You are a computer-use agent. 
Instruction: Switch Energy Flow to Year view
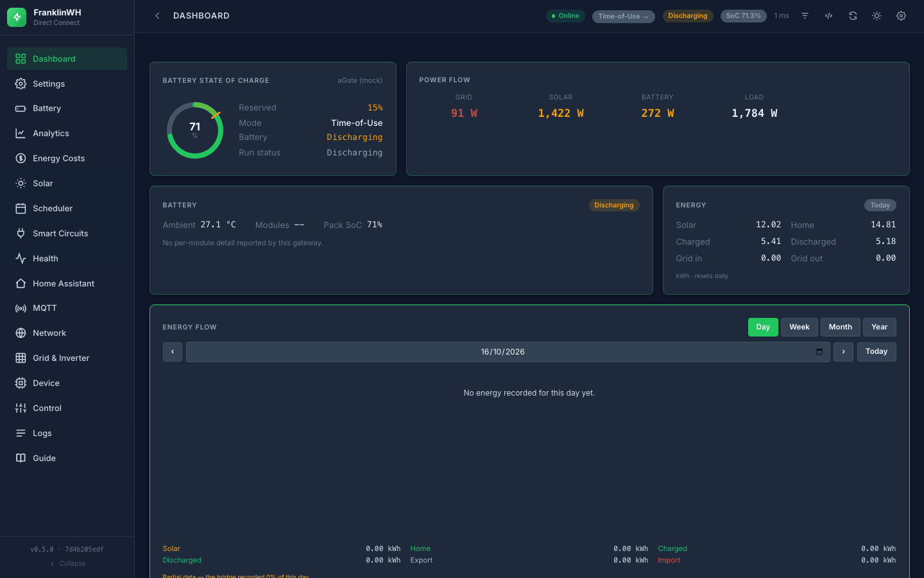(x=880, y=328)
